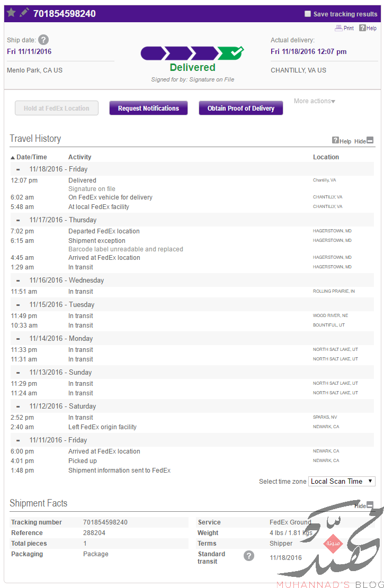Click the star favorite icon beside tracking number
The image size is (384, 588).
pyautogui.click(x=11, y=13)
